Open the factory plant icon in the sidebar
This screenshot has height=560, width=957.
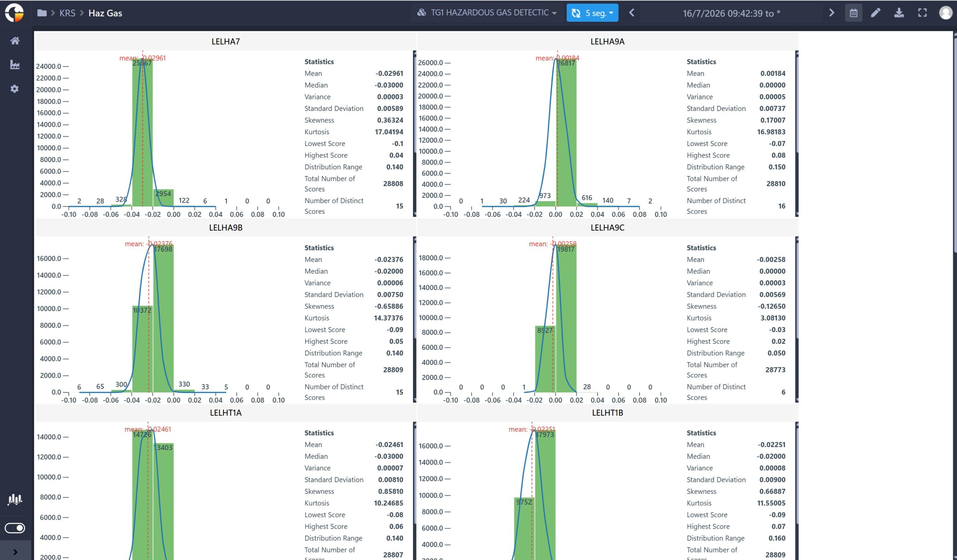[15, 65]
